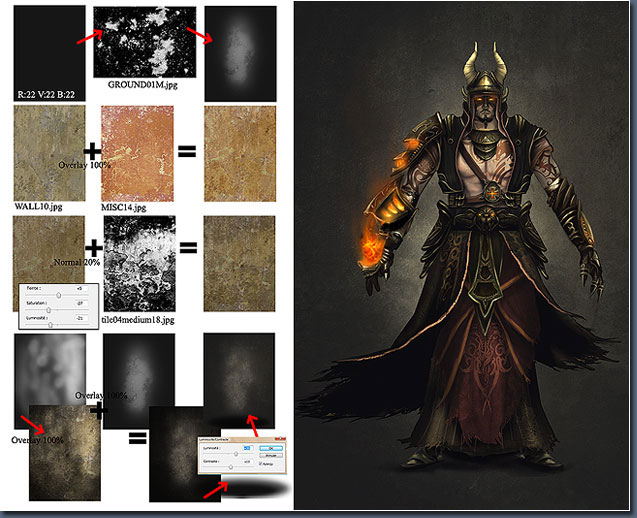This screenshot has width=637, height=518.
Task: Click the 'R:22 V:22 B:22' label
Action: (x=46, y=95)
